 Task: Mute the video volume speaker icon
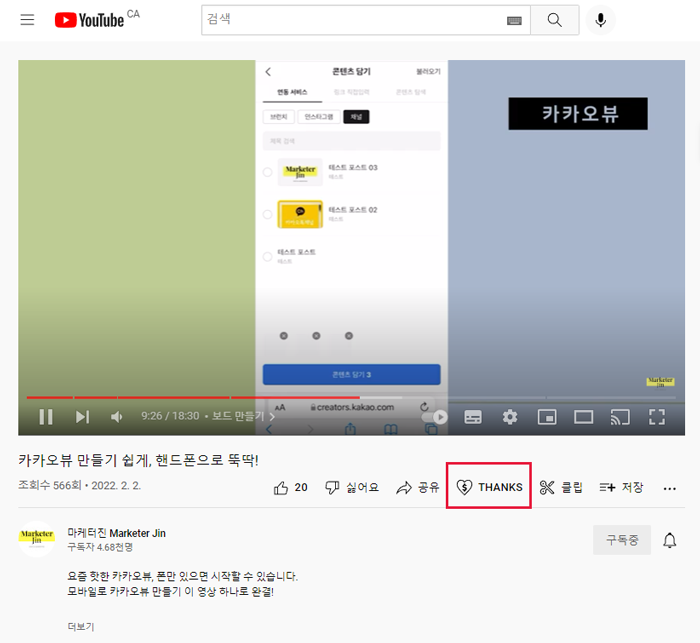tap(117, 417)
